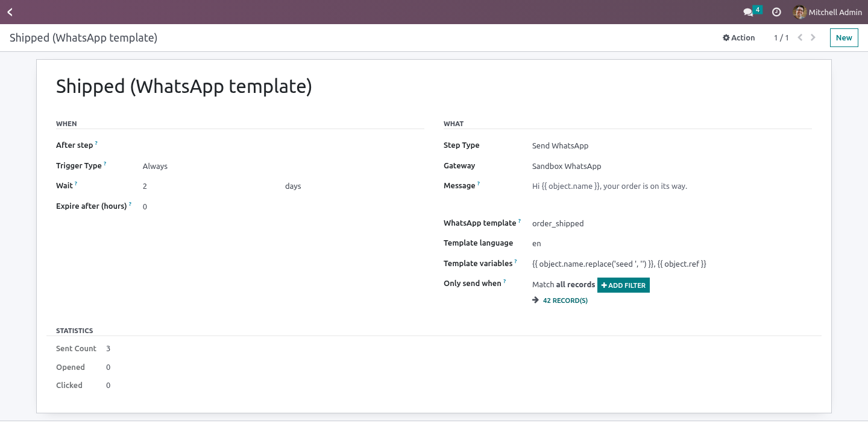
Task: Click the Gateway label
Action: click(x=459, y=165)
